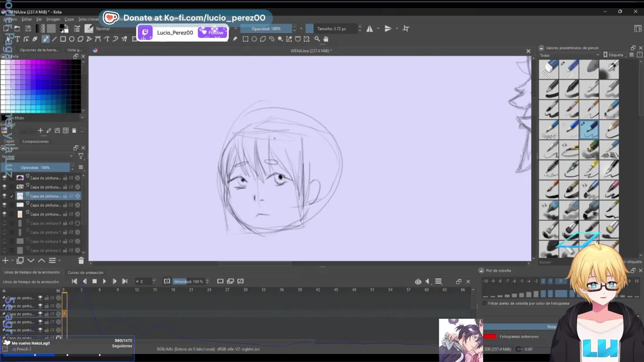Open the Capa menu

69,19
